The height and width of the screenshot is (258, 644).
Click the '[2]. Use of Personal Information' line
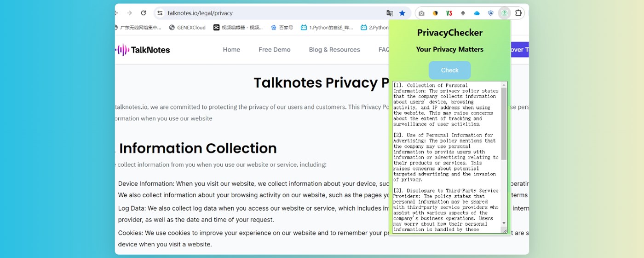click(443, 135)
